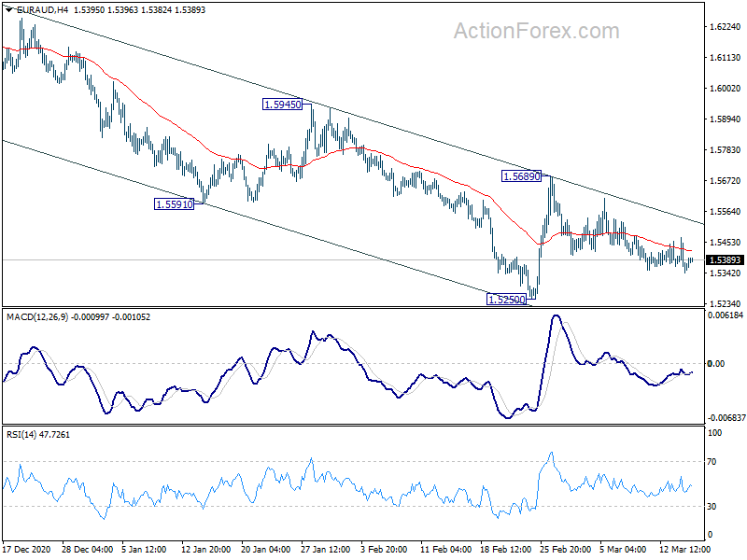Click the RSI 100 scale label
This screenshot has width=747, height=560.
[x=714, y=433]
